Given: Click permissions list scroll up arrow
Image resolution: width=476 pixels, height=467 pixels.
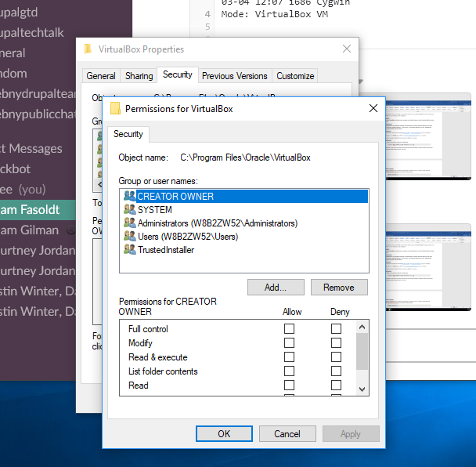Looking at the screenshot, I should (x=362, y=327).
